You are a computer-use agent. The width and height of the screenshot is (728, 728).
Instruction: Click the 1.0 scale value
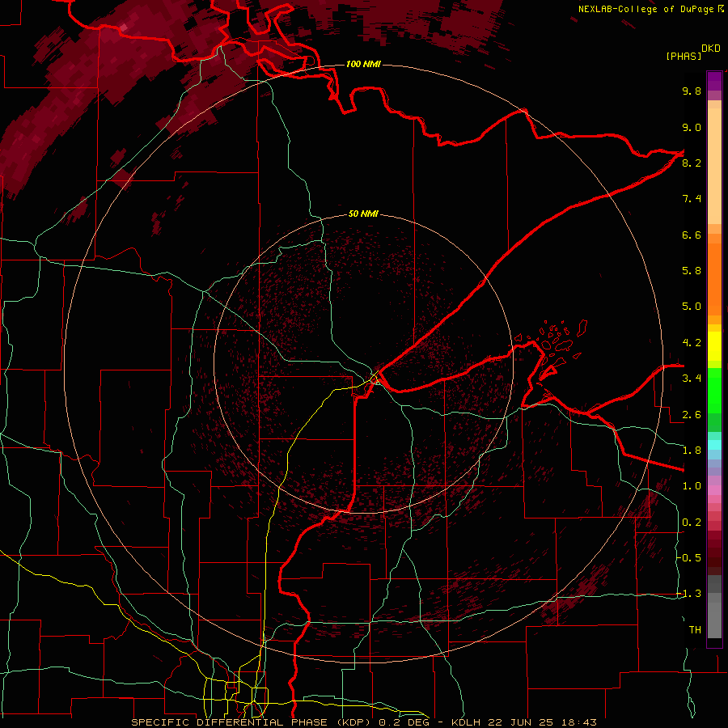pyautogui.click(x=692, y=486)
